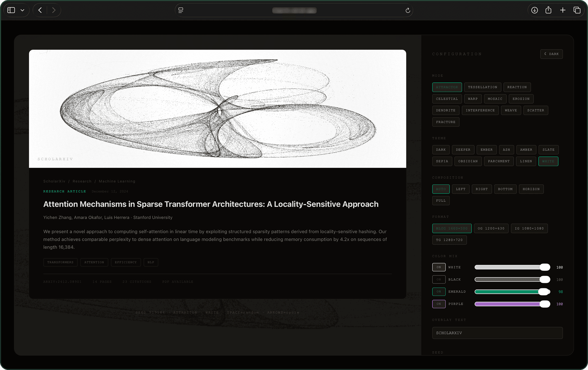Switch to the PARCHMENT theme
The image size is (588, 370).
coord(499,161)
